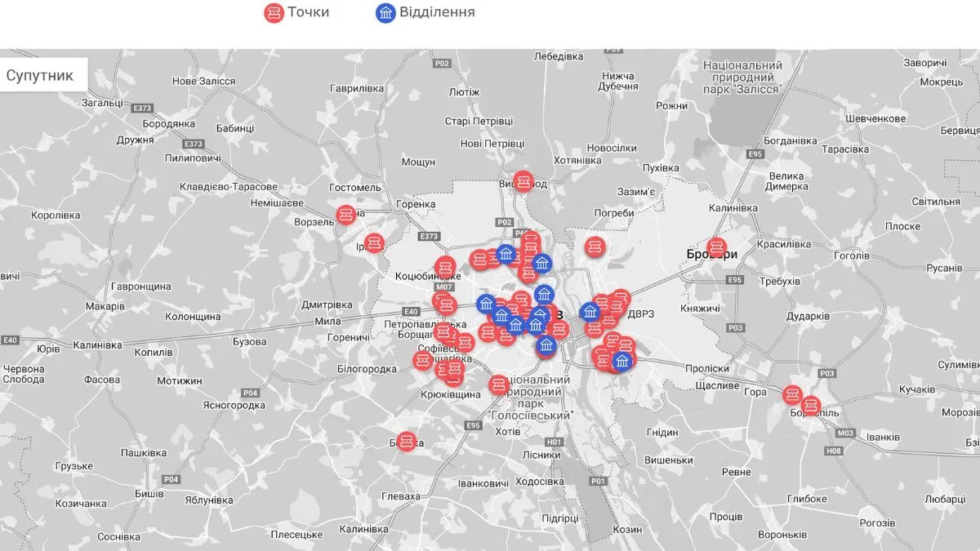This screenshot has width=980, height=551.
Task: Click the red marker at Бровари
Action: pos(717,247)
